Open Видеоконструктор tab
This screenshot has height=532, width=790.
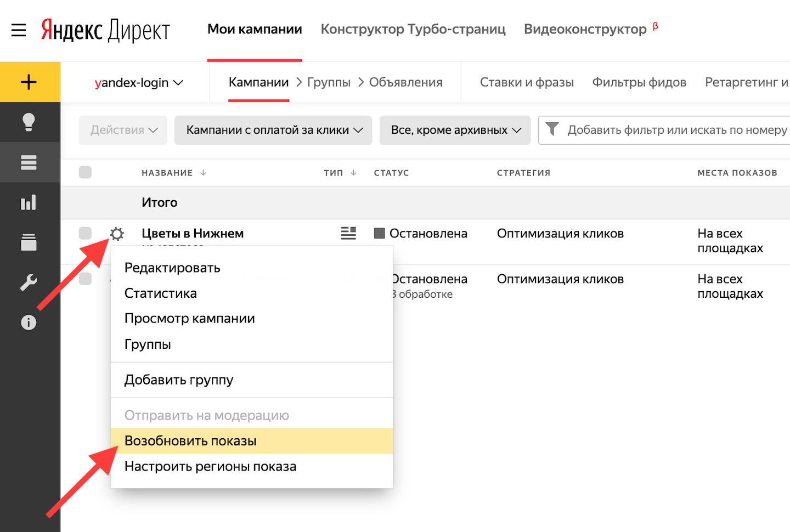pyautogui.click(x=585, y=29)
